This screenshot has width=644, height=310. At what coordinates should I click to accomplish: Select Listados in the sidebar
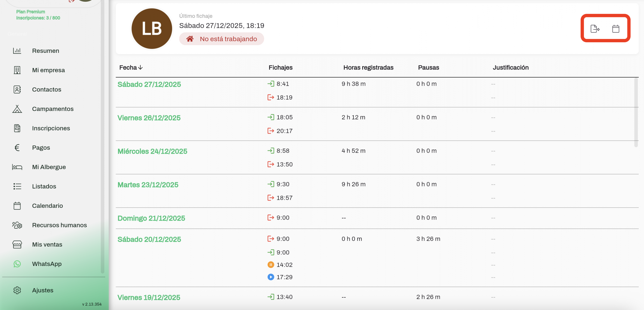44,186
